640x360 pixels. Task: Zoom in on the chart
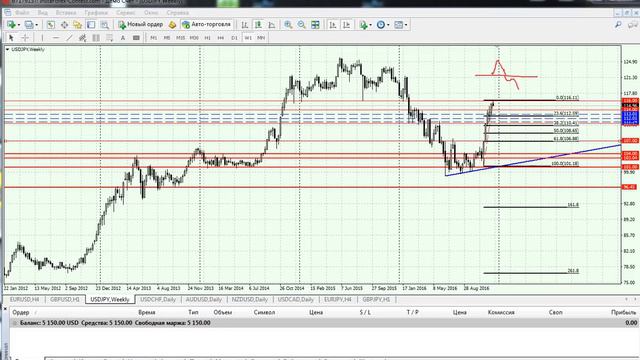pos(288,25)
